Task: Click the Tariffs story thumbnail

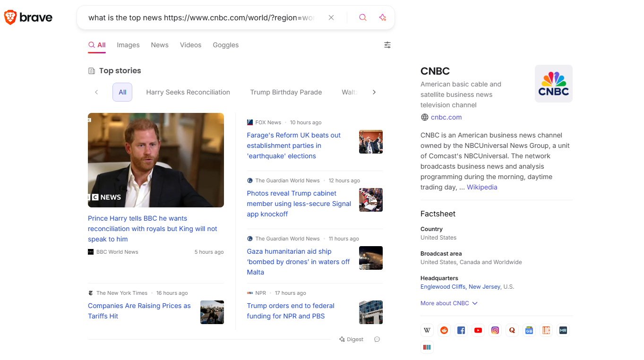Action: (x=212, y=312)
